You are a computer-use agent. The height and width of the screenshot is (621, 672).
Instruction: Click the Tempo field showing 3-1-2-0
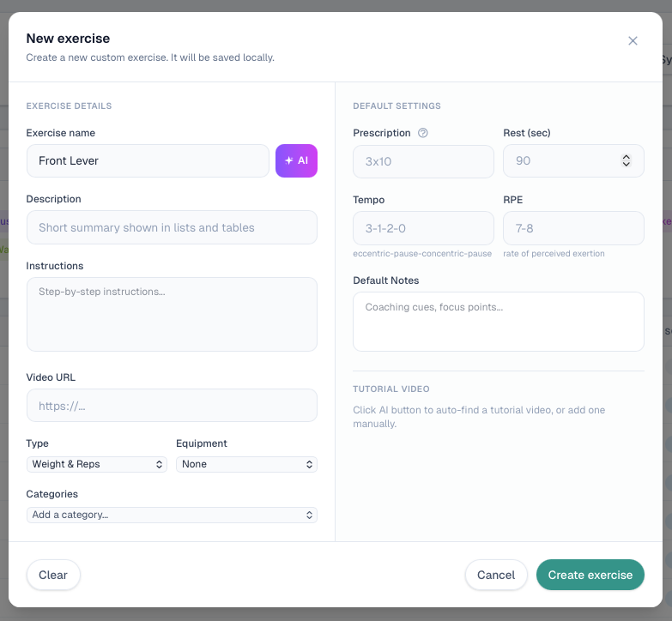point(422,228)
